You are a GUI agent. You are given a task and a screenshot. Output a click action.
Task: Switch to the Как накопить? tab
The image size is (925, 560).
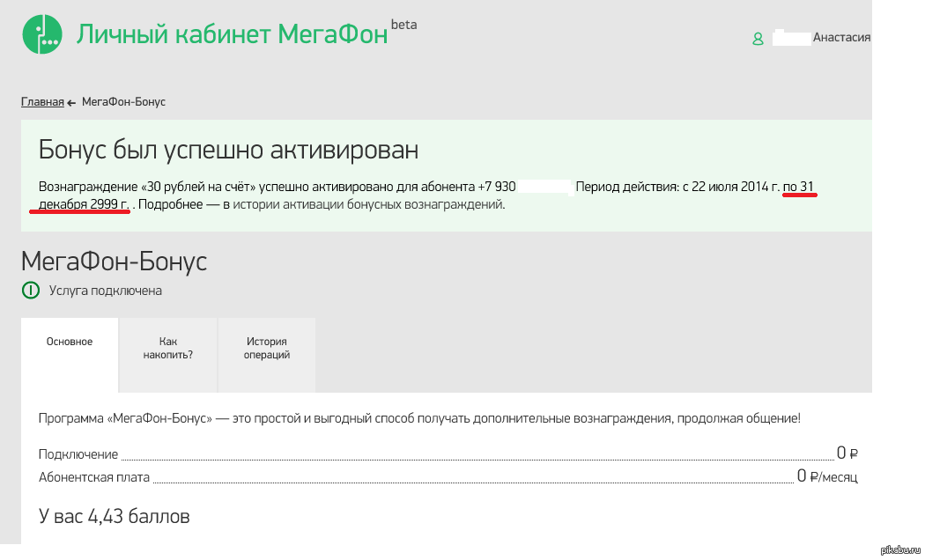(168, 355)
